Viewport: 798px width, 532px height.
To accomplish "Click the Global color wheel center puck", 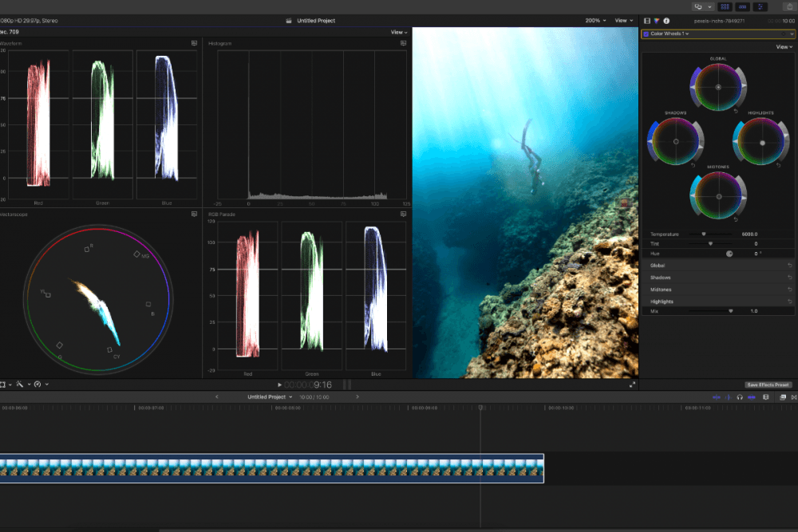I will 719,88.
